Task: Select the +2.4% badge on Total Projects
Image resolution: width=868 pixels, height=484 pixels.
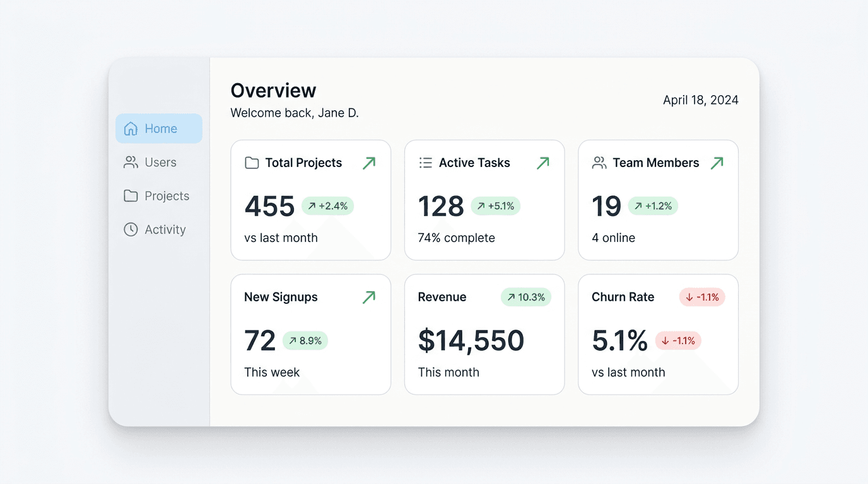Action: 327,206
